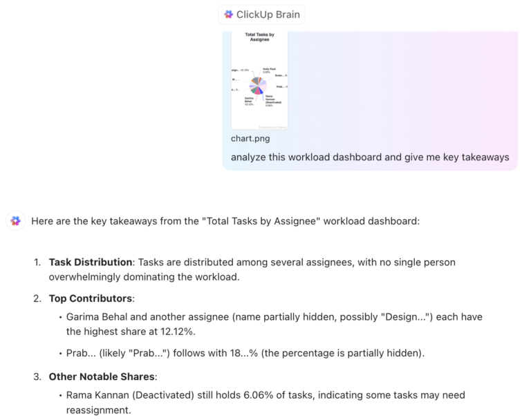Click the "Garima Behal" label in chart
The image size is (531, 420).
(x=250, y=100)
